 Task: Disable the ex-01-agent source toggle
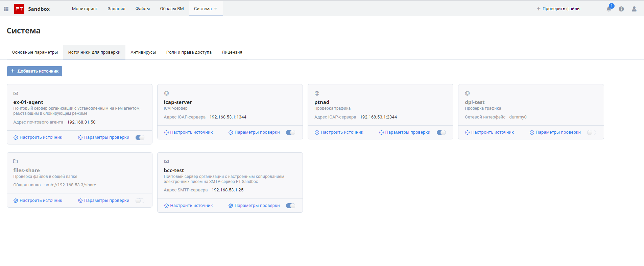click(x=140, y=137)
